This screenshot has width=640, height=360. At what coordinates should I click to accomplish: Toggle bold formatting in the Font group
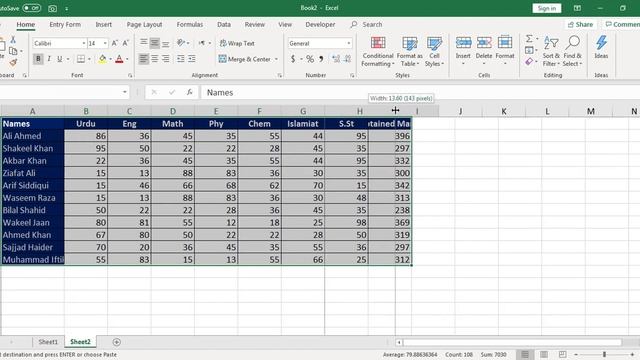[38, 59]
